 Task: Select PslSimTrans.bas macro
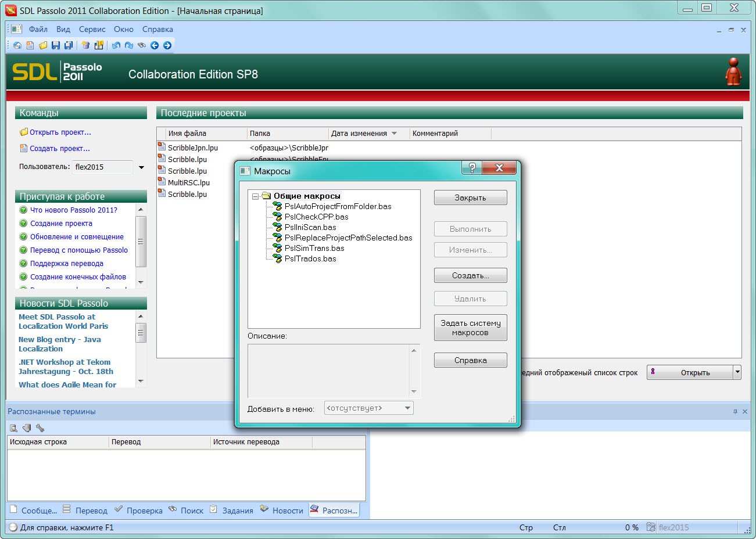tap(314, 248)
